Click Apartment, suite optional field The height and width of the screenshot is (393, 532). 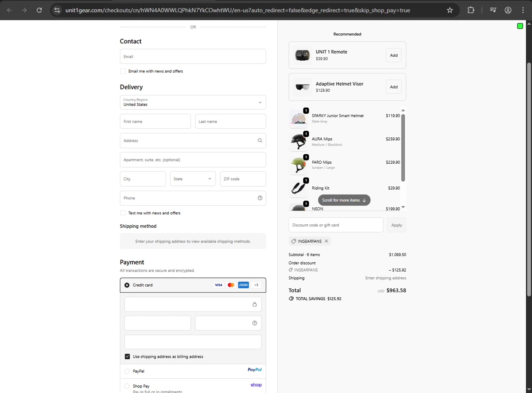click(x=193, y=160)
